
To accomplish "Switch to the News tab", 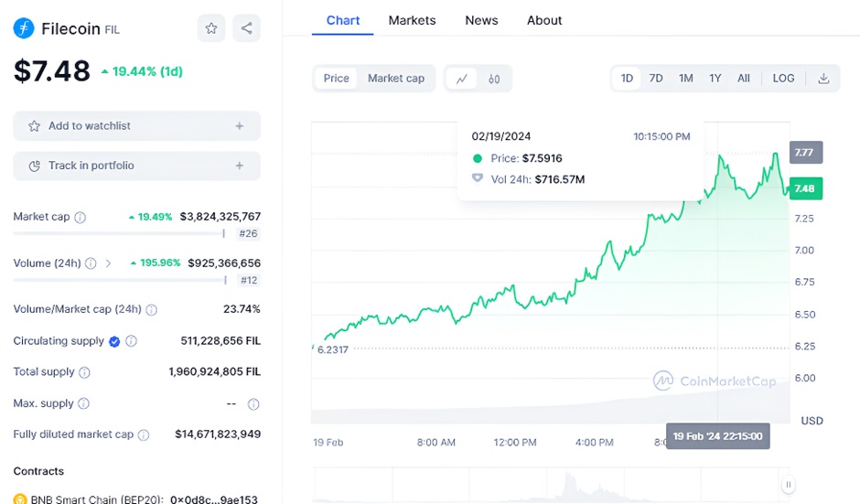I will tap(481, 20).
